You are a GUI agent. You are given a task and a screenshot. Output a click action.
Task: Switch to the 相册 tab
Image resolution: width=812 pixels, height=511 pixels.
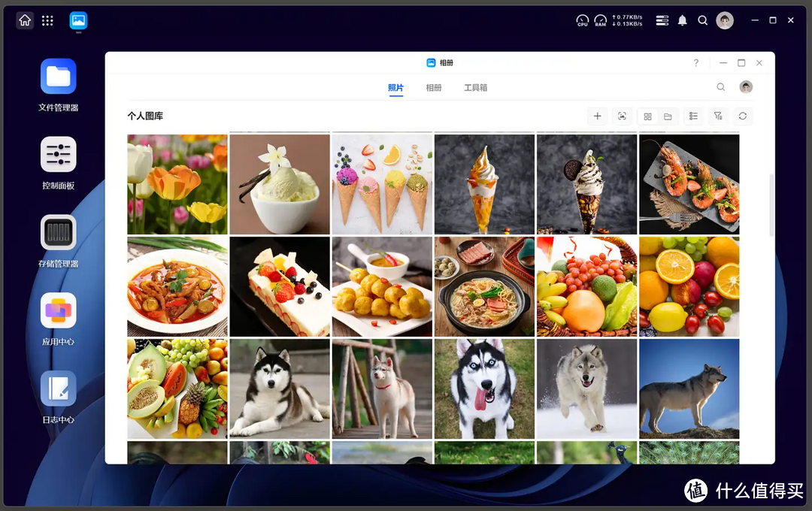pos(434,88)
